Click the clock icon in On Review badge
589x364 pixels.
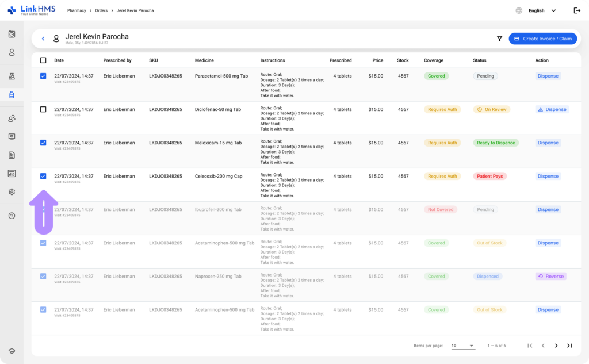(480, 109)
